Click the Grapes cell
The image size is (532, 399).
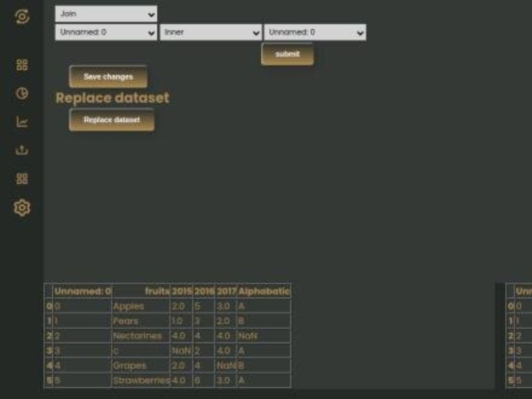(141, 365)
